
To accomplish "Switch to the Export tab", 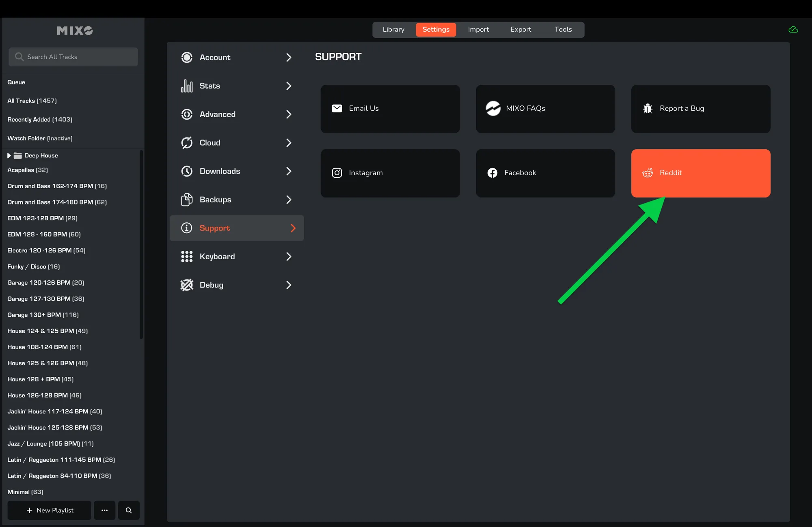I will [x=520, y=30].
